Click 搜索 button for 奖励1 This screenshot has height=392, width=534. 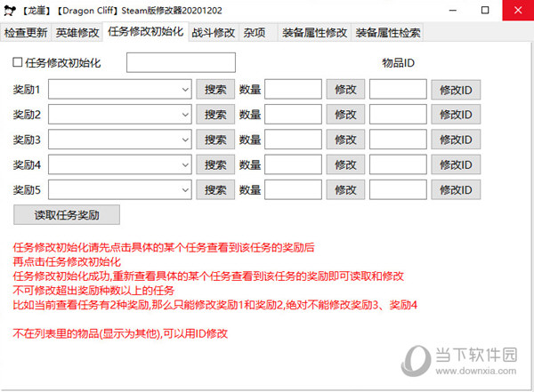click(215, 90)
